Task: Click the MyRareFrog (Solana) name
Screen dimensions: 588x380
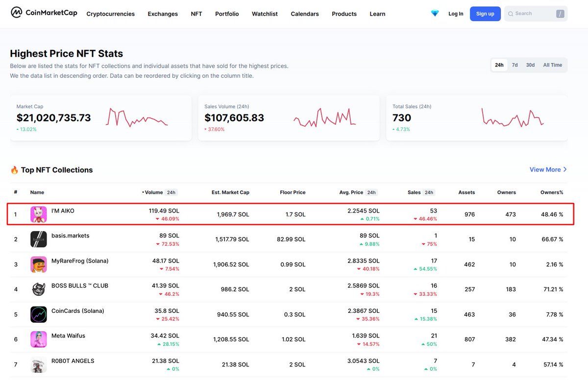Action: point(80,261)
